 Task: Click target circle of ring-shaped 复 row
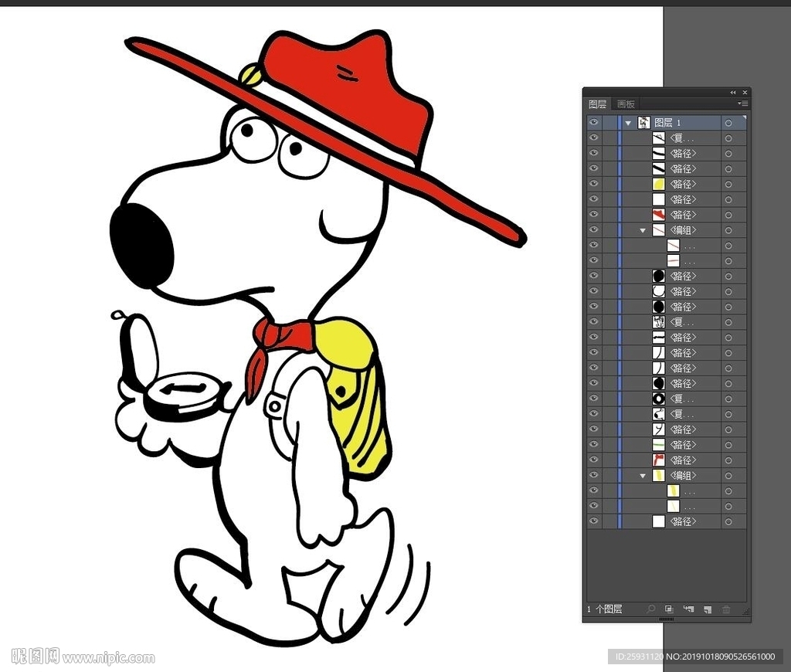(x=728, y=399)
